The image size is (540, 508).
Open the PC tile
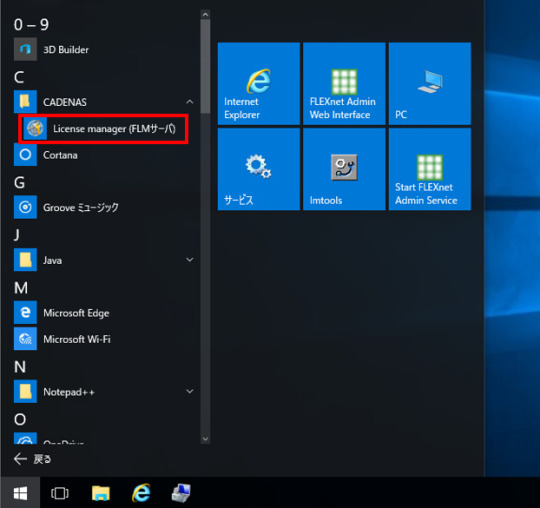430,84
